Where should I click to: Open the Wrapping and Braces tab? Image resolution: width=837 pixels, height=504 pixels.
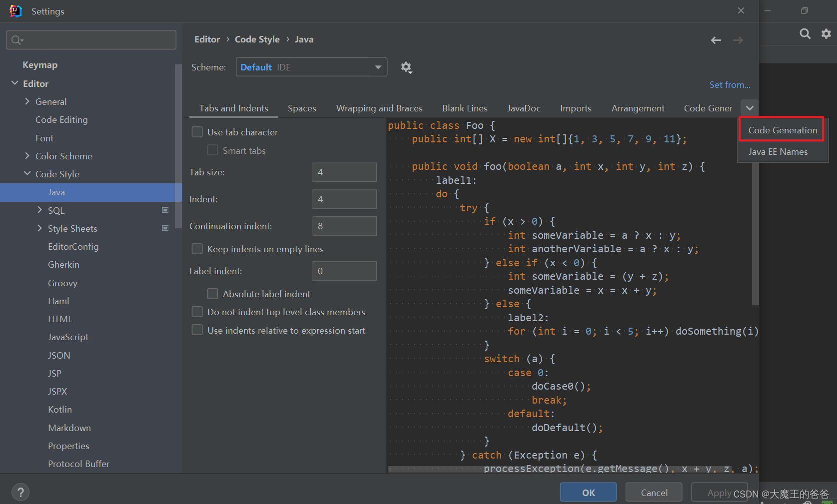[379, 108]
